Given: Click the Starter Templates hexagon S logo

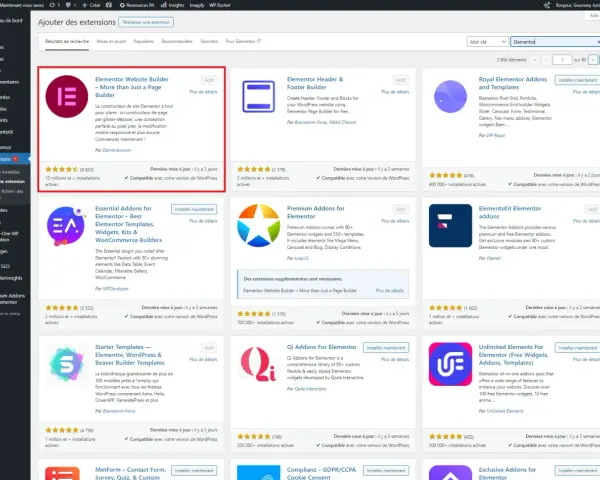Looking at the screenshot, I should click(67, 364).
